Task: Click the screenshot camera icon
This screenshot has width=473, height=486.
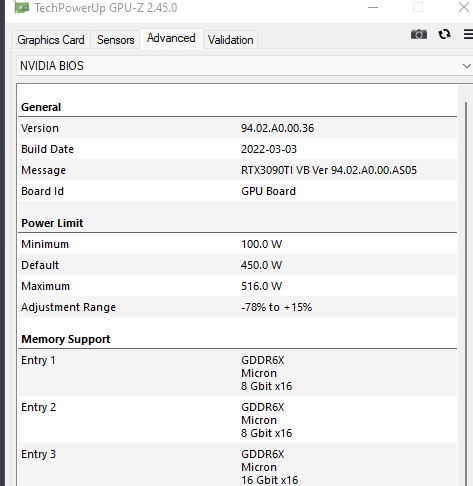Action: (x=419, y=34)
